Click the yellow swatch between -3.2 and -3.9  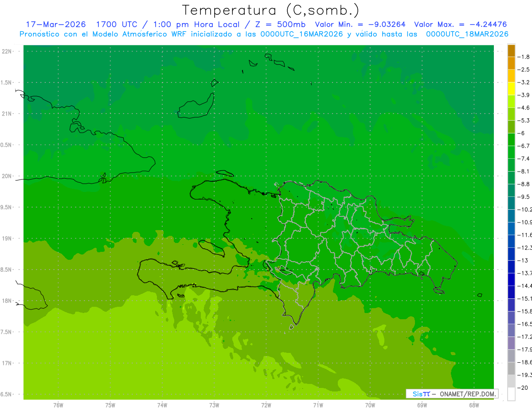511,89
